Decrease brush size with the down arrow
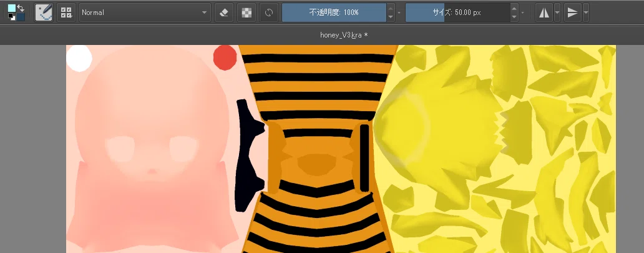This screenshot has width=644, height=253. pyautogui.click(x=514, y=17)
